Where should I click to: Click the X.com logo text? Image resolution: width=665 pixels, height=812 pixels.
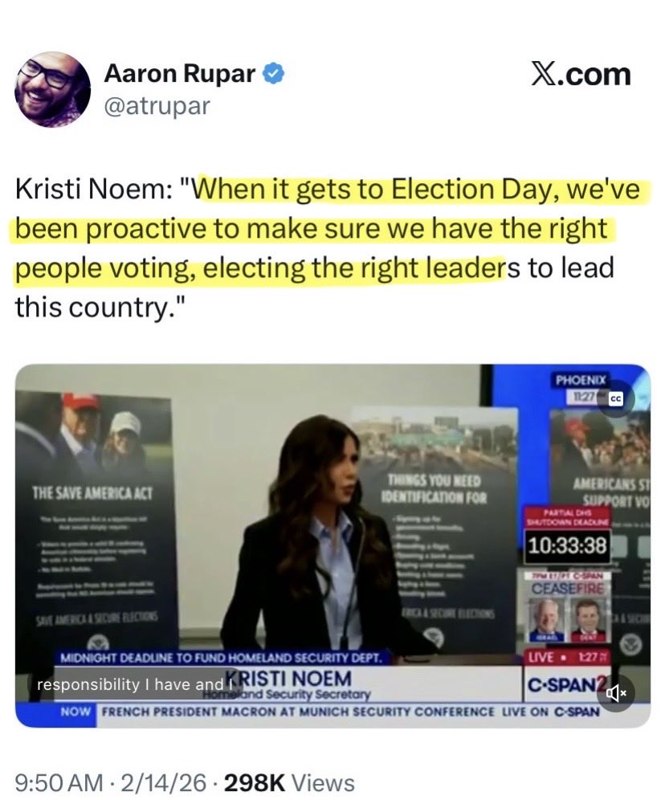[581, 75]
